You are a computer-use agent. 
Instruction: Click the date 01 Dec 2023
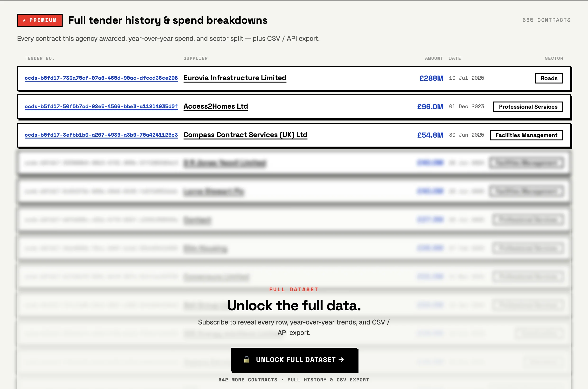coord(466,107)
